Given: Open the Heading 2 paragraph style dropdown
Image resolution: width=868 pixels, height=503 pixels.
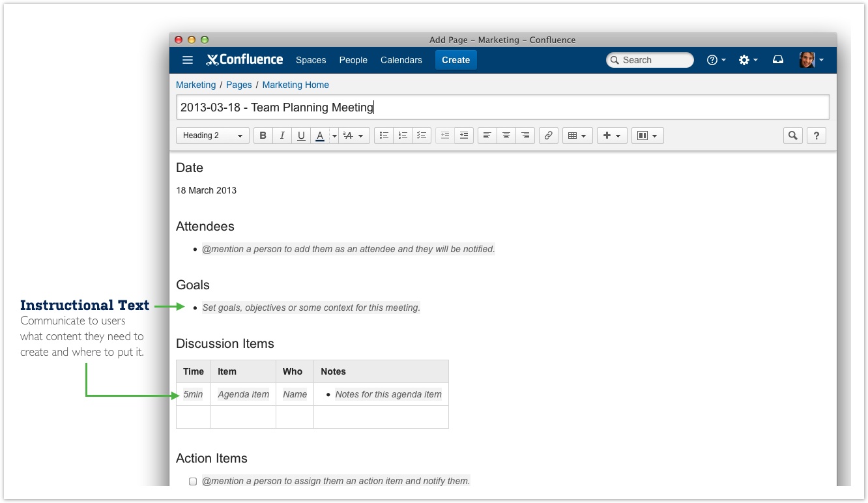Looking at the screenshot, I should [212, 135].
